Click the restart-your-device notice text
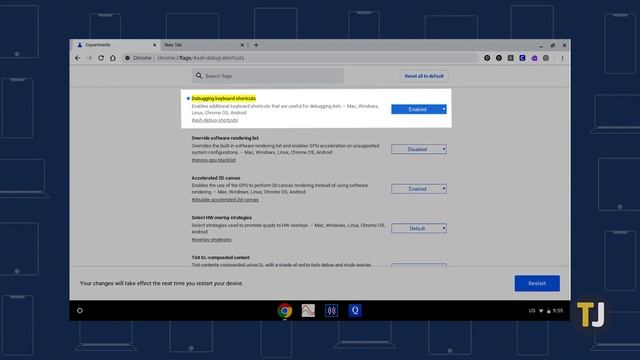 [x=161, y=283]
